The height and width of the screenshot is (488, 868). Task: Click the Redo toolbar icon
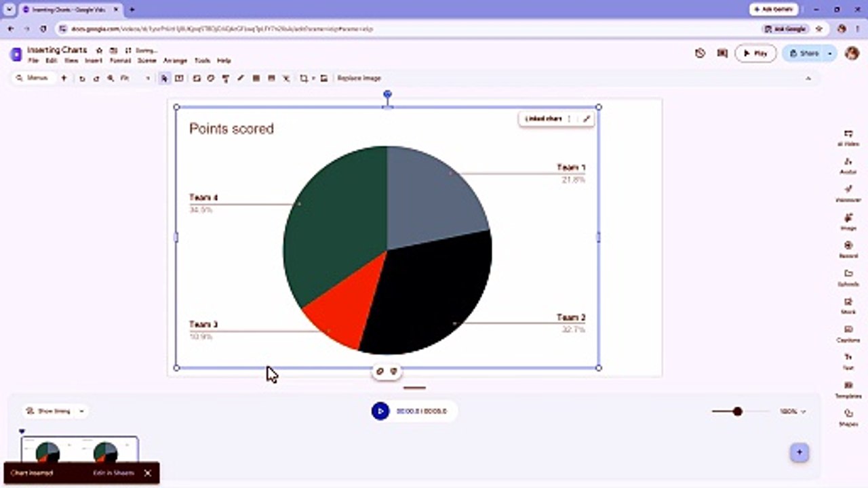coord(96,79)
